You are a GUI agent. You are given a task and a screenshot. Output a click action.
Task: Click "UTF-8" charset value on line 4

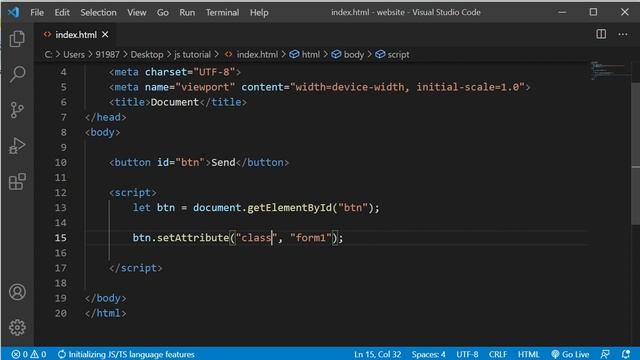214,72
